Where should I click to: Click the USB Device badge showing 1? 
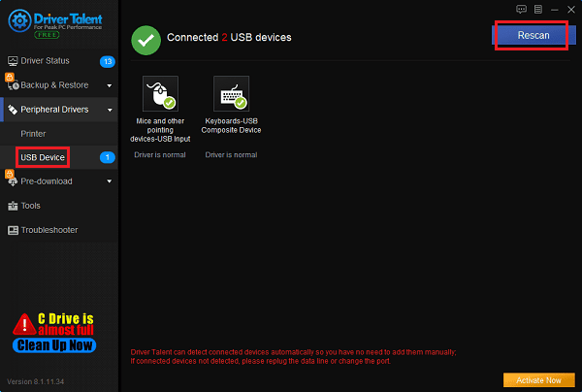(108, 157)
